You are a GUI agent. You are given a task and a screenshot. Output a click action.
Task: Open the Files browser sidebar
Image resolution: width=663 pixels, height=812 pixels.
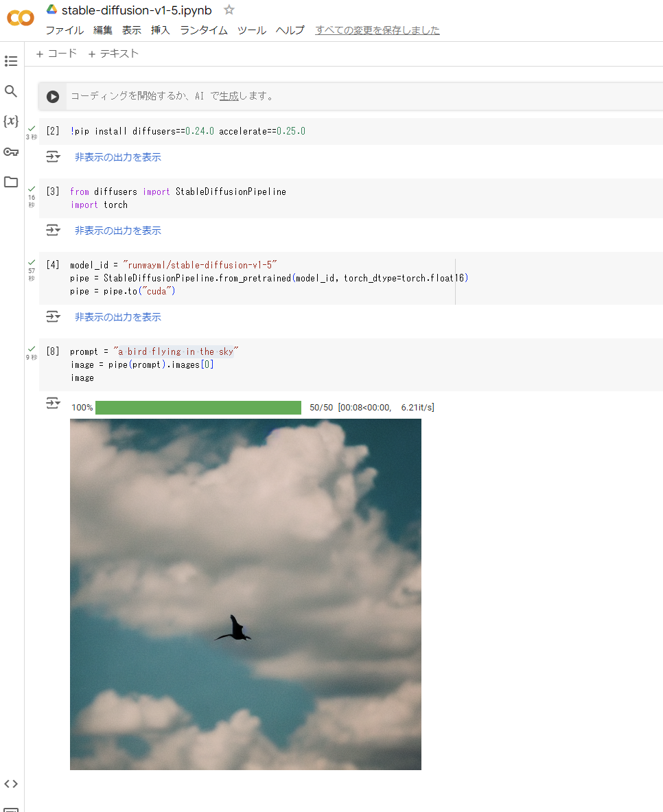point(10,182)
